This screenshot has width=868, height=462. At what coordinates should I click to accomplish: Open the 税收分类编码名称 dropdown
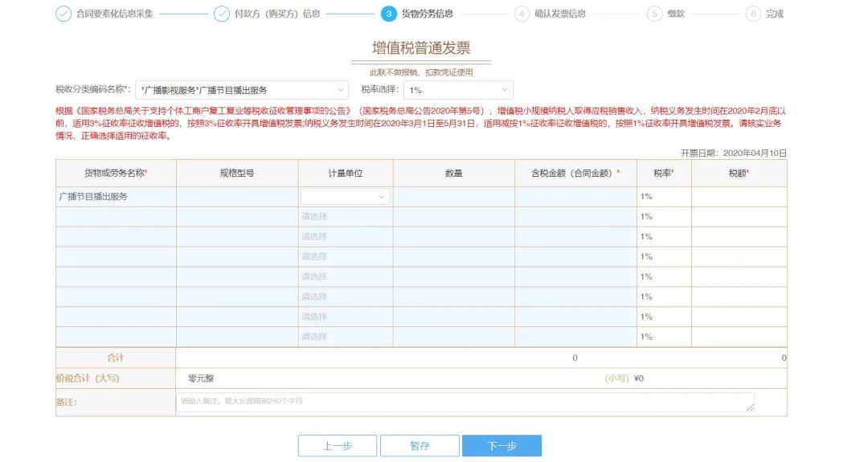point(241,90)
